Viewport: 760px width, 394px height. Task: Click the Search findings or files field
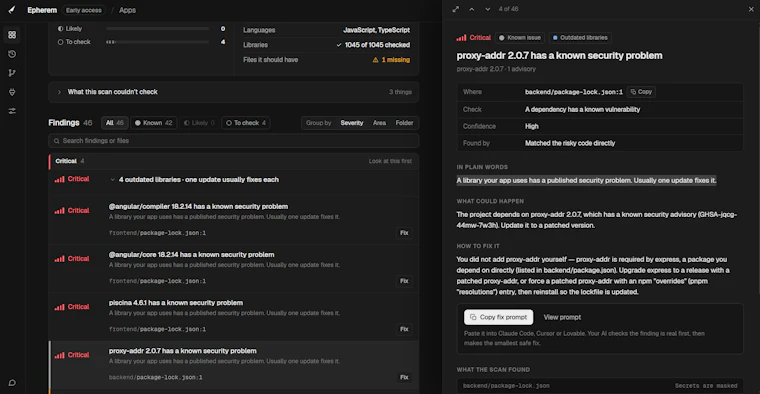coord(234,141)
